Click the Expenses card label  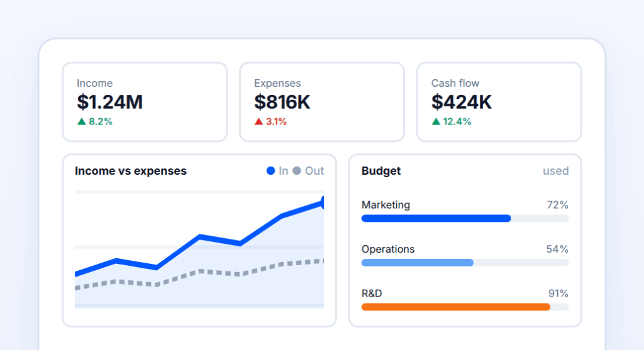click(277, 84)
